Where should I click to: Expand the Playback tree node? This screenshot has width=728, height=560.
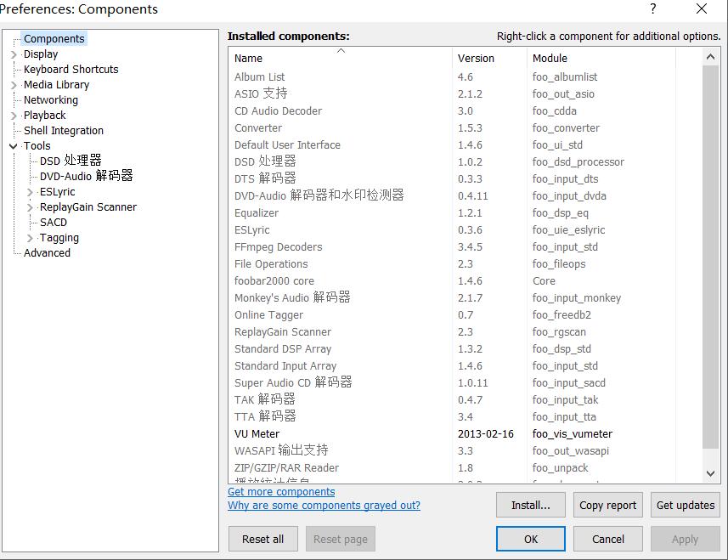(14, 116)
